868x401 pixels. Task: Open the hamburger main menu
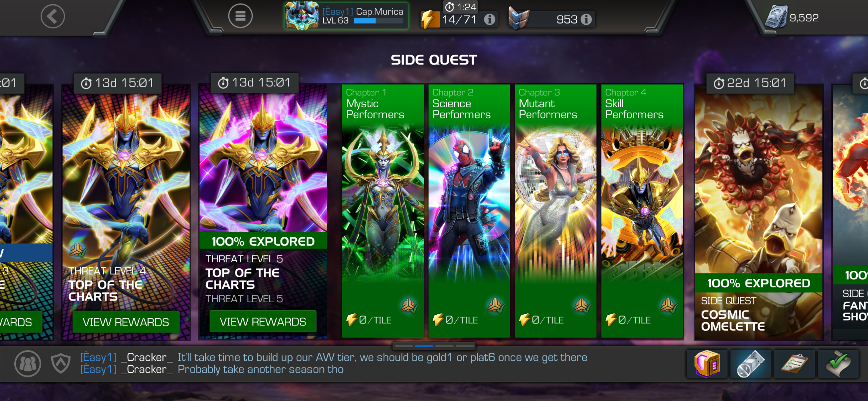click(x=240, y=16)
